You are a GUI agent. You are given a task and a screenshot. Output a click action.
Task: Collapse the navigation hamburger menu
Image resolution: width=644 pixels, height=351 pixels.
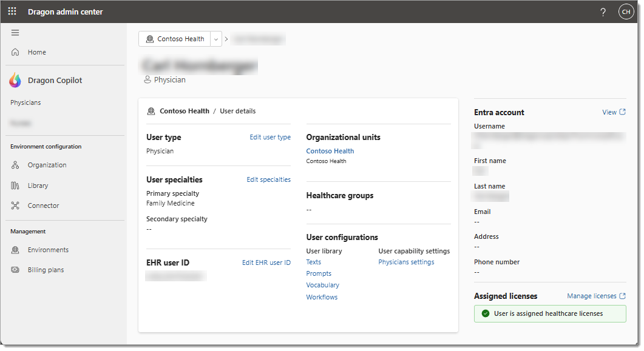click(x=15, y=33)
